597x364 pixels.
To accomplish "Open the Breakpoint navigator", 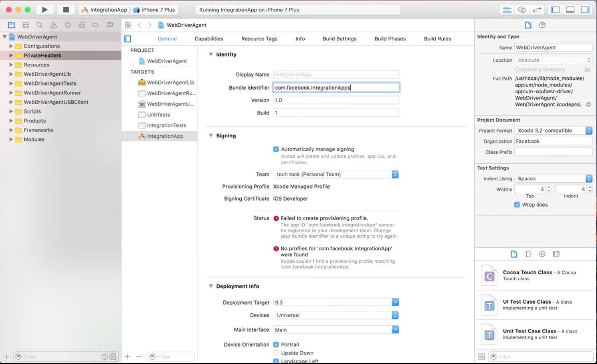I will click(95, 25).
